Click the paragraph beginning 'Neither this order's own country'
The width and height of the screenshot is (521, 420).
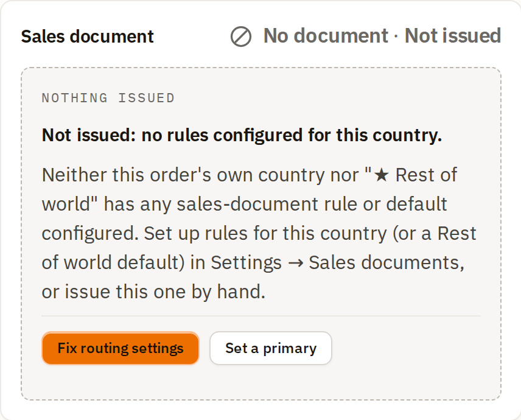[x=259, y=233]
